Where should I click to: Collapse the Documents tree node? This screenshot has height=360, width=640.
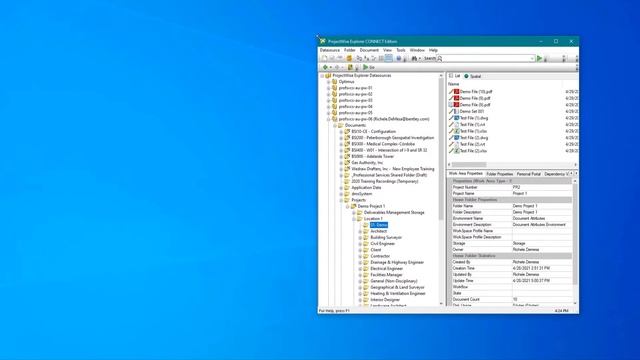click(x=335, y=125)
